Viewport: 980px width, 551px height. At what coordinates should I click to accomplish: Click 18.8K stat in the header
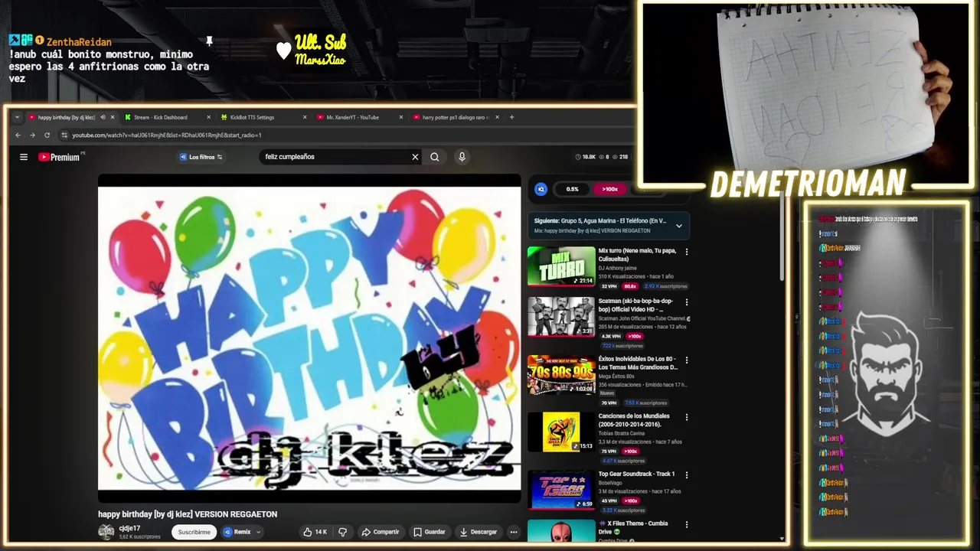pyautogui.click(x=586, y=157)
